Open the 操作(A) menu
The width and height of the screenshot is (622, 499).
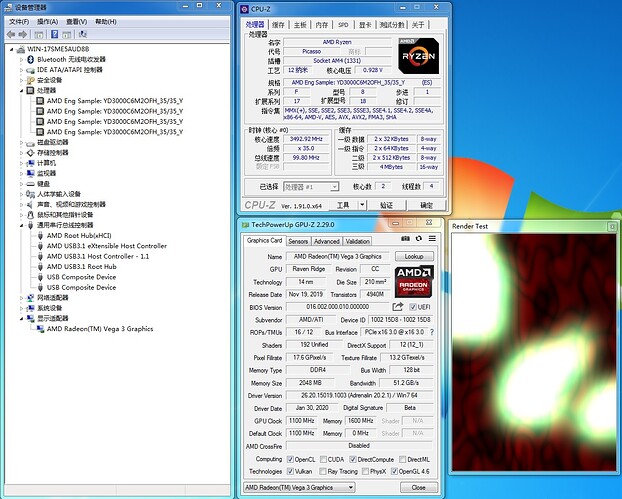[x=48, y=21]
